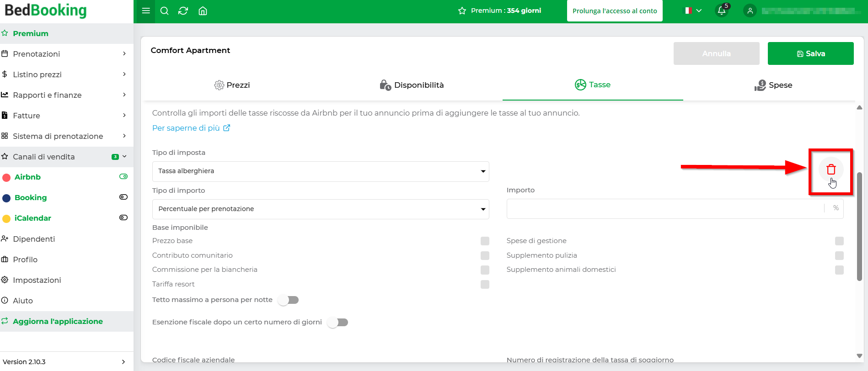Expand the Rapporti e finanze chevron

pyautogui.click(x=124, y=95)
